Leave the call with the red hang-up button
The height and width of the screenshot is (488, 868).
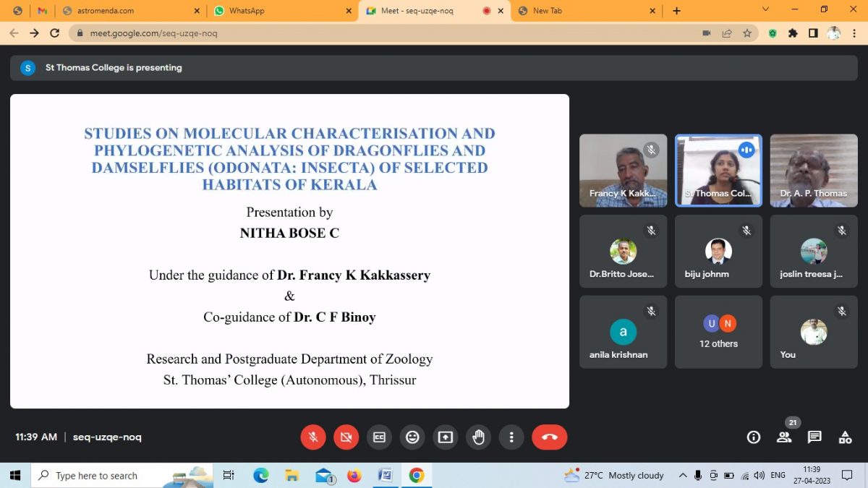(x=550, y=437)
